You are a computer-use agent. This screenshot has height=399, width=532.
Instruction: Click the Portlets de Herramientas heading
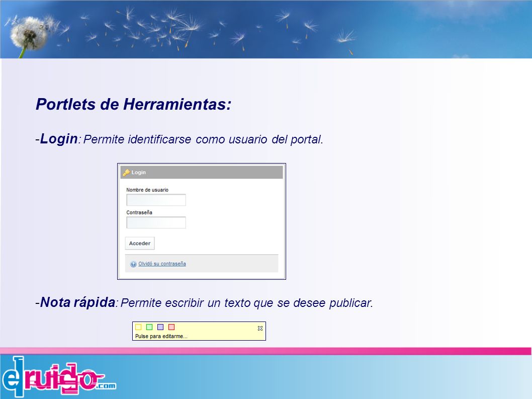click(133, 104)
